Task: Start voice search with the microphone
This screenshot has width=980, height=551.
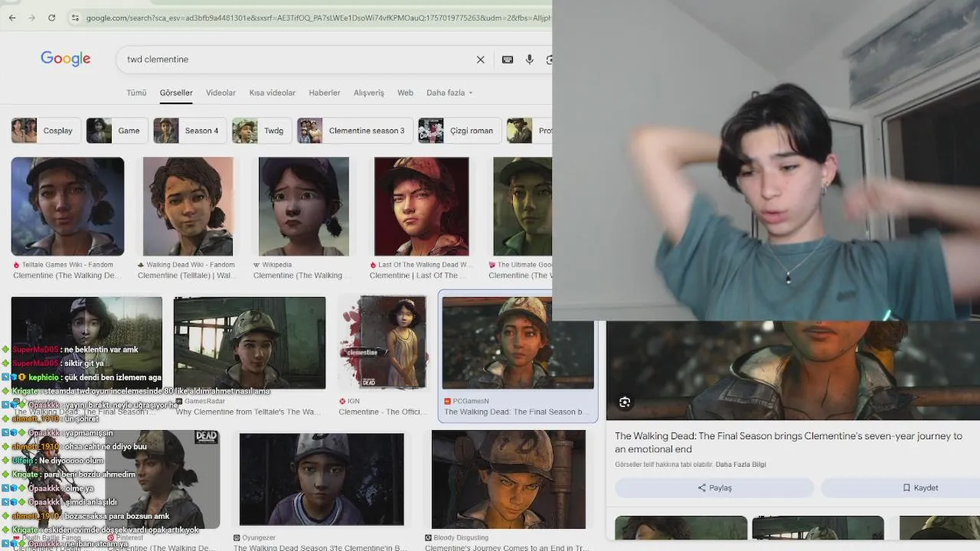Action: coord(529,60)
